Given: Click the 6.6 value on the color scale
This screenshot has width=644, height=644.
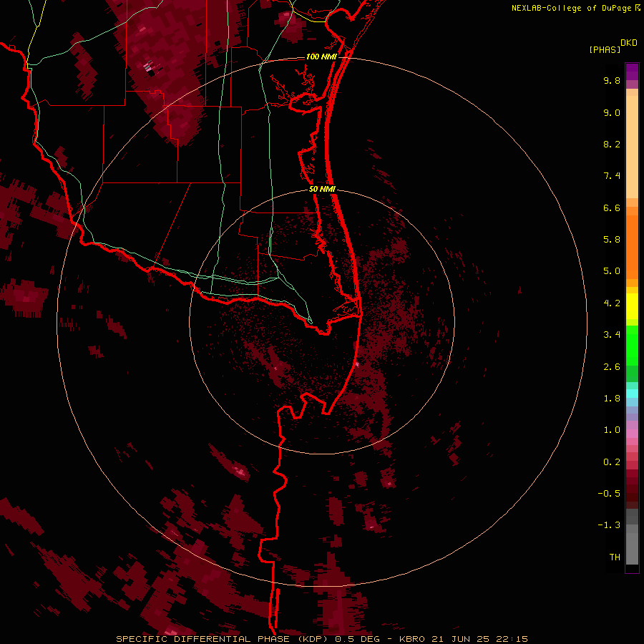Looking at the screenshot, I should (x=612, y=208).
